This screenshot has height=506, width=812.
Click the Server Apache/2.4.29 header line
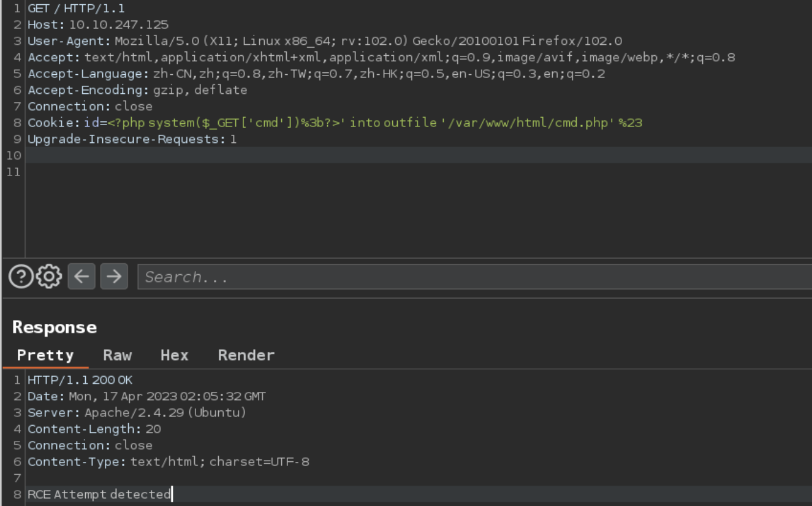pyautogui.click(x=137, y=413)
